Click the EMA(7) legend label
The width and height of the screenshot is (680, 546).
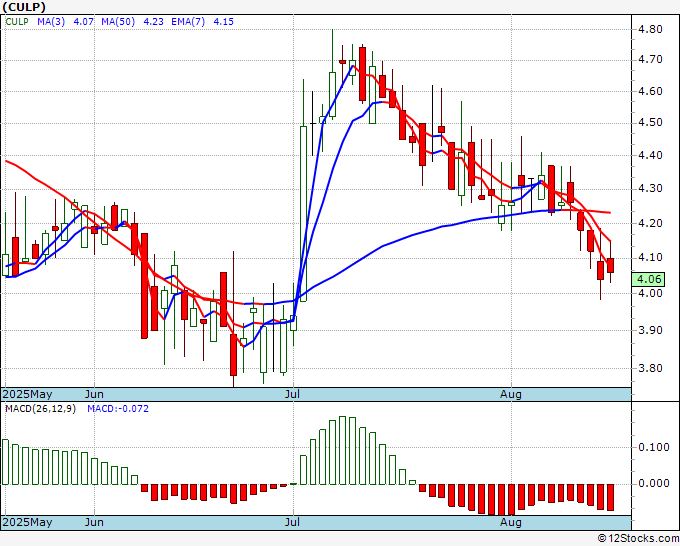tap(188, 21)
